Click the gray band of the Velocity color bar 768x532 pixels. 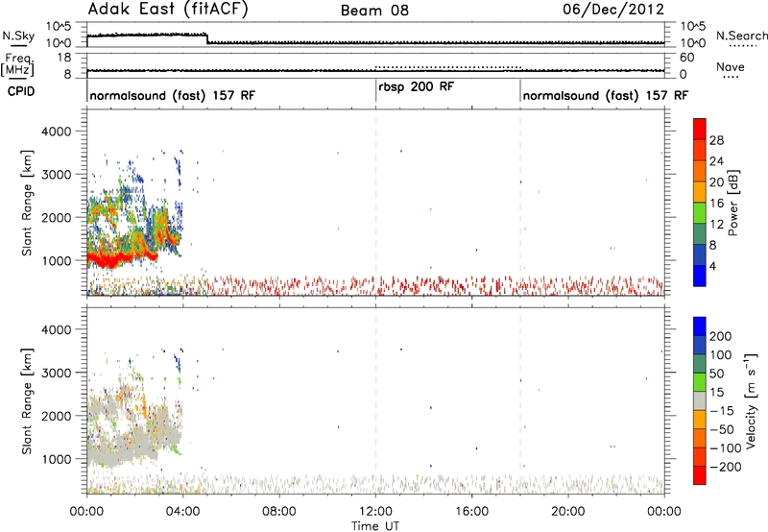tap(700, 400)
